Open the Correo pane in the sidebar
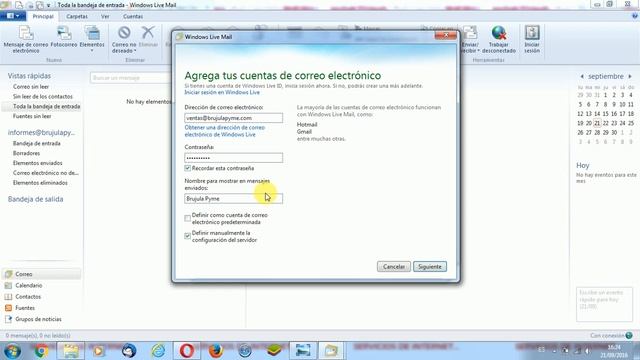This screenshot has width=640, height=360. click(x=41, y=274)
